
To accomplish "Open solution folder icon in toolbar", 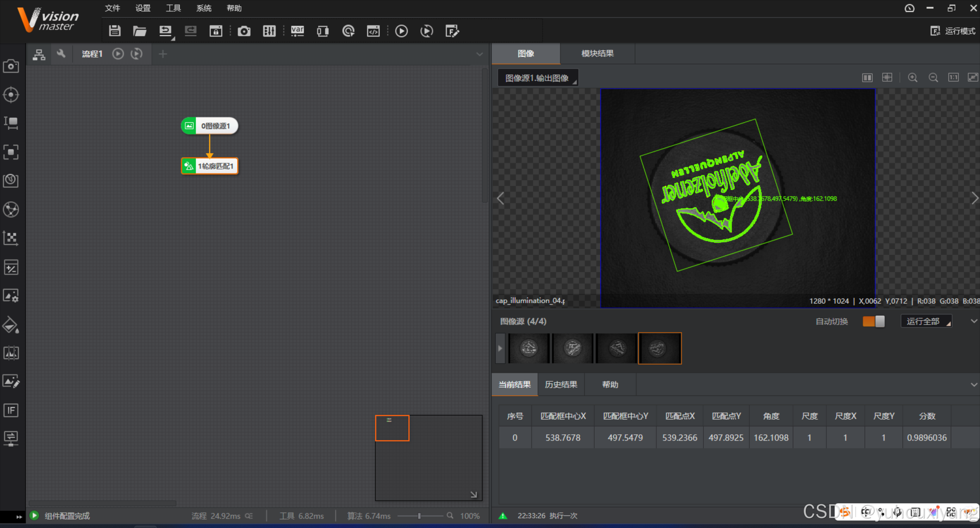I will click(139, 31).
